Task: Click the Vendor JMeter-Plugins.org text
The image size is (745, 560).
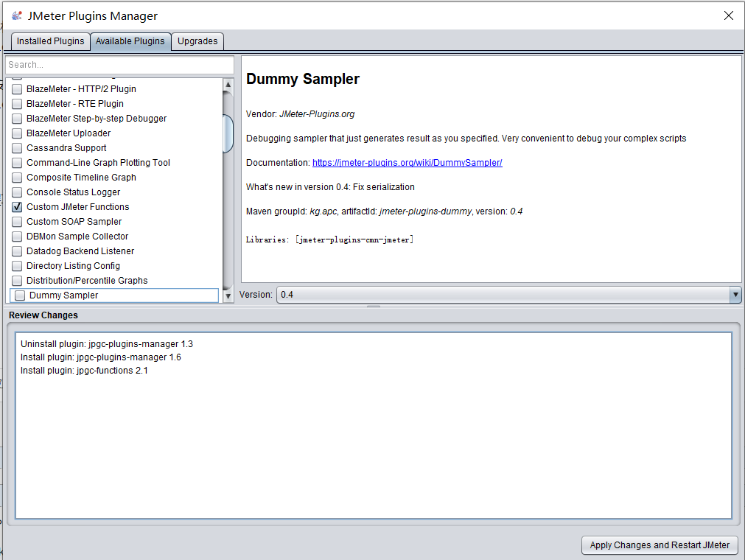Action: click(x=300, y=114)
